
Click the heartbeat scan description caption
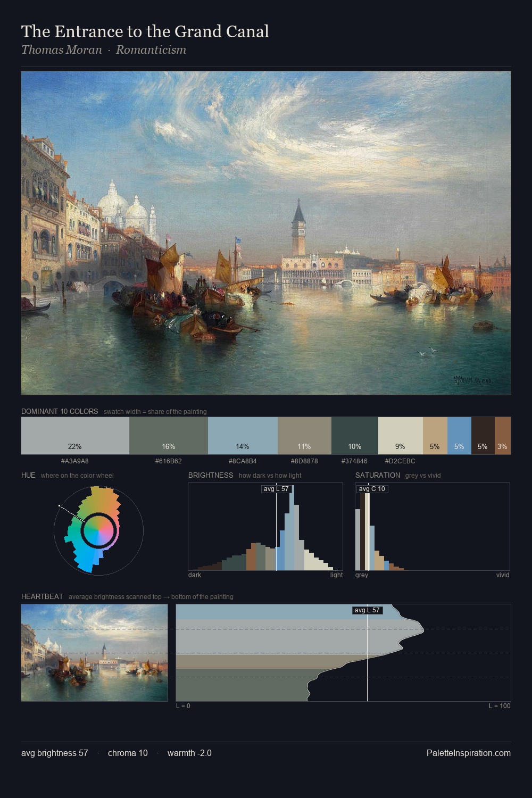[x=151, y=597]
